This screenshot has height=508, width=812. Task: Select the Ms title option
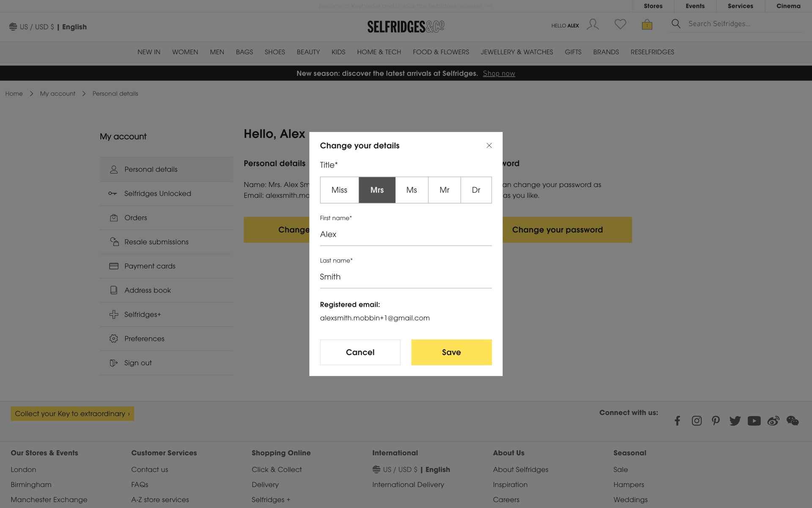(411, 190)
